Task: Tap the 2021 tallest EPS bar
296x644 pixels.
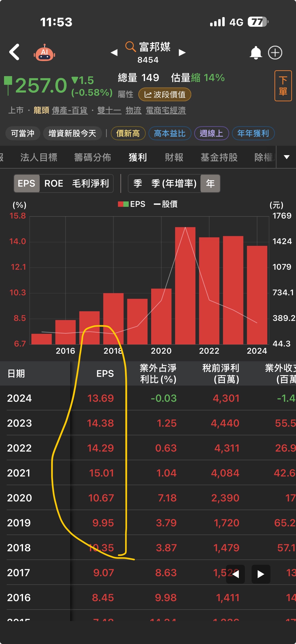Action: point(185,285)
